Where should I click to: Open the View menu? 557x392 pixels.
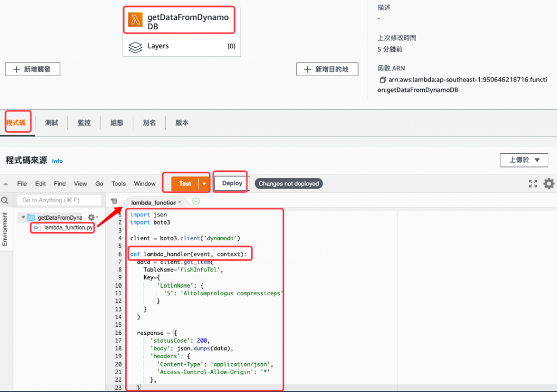(x=81, y=184)
